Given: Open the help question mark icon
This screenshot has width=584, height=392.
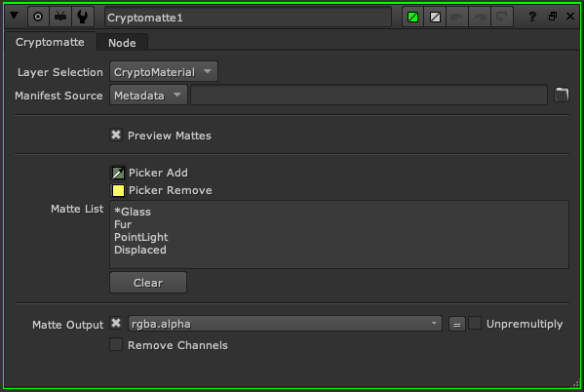Looking at the screenshot, I should pos(532,17).
